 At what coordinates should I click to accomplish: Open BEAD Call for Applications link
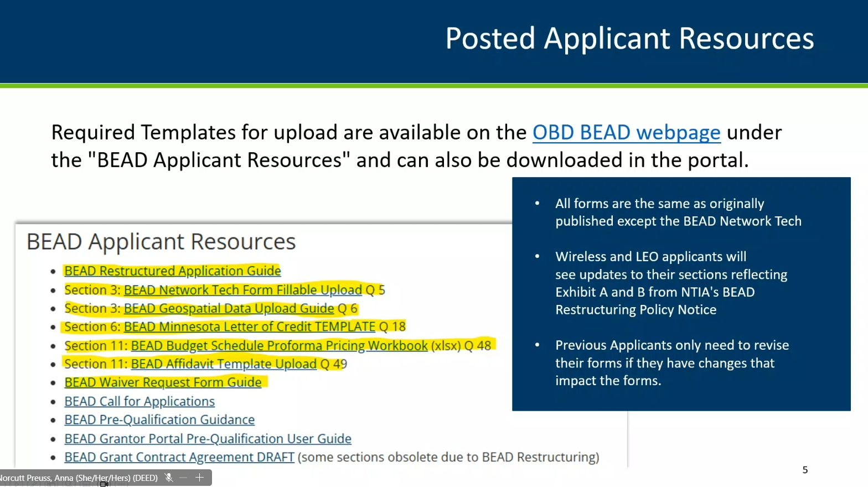pyautogui.click(x=139, y=401)
